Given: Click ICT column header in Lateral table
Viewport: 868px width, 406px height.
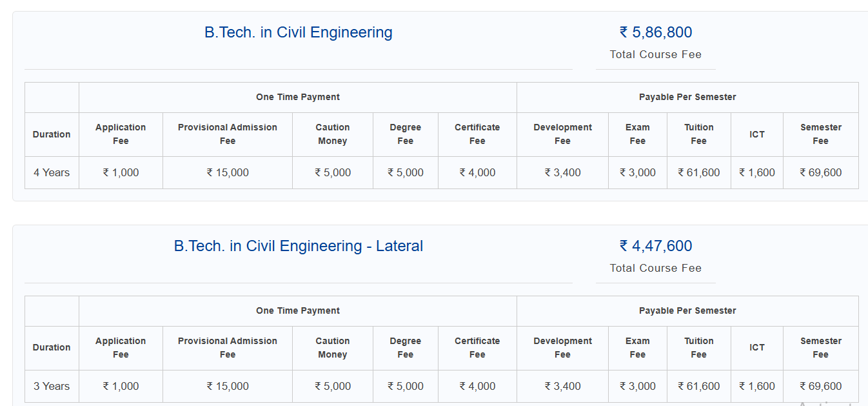Looking at the screenshot, I should (x=756, y=347).
